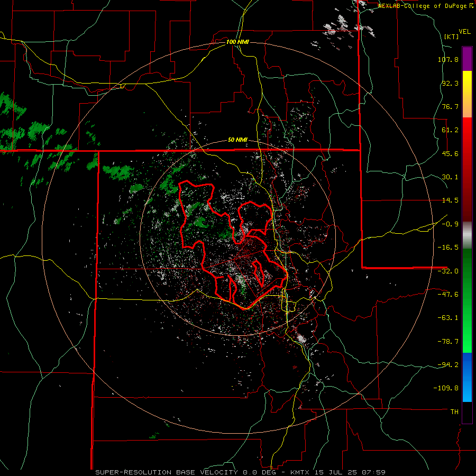Click the blue segment of the velocity color bar
Image resolution: width=476 pixels, height=476 pixels.
(467, 377)
